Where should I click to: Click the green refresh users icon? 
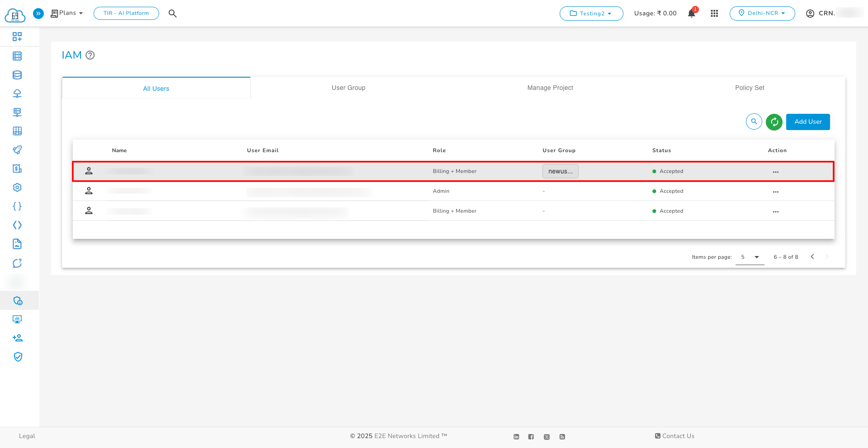tap(774, 122)
